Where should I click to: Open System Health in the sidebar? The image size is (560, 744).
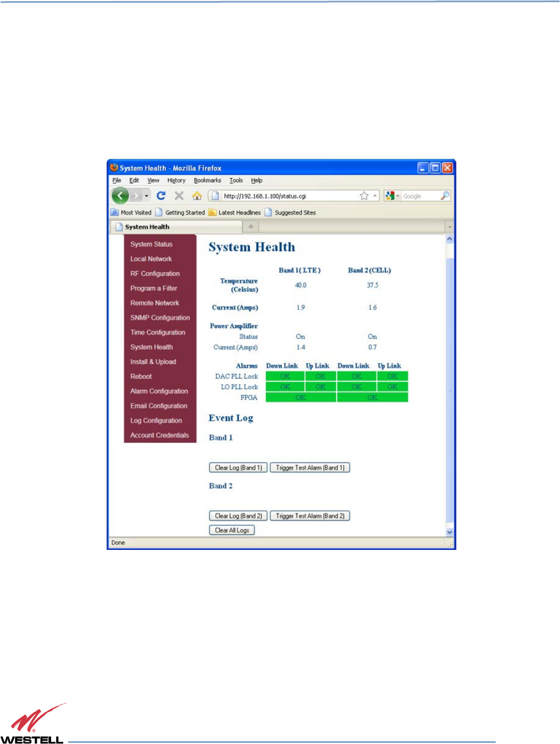coord(151,347)
